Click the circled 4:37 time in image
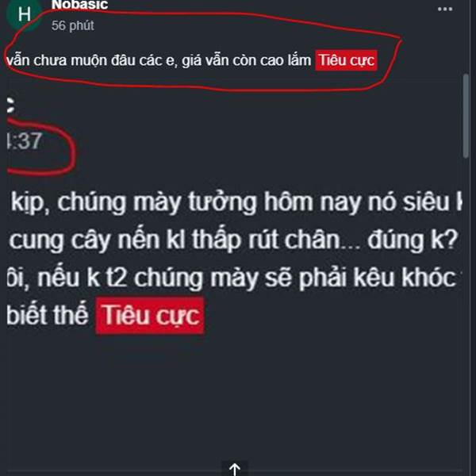 [25, 141]
